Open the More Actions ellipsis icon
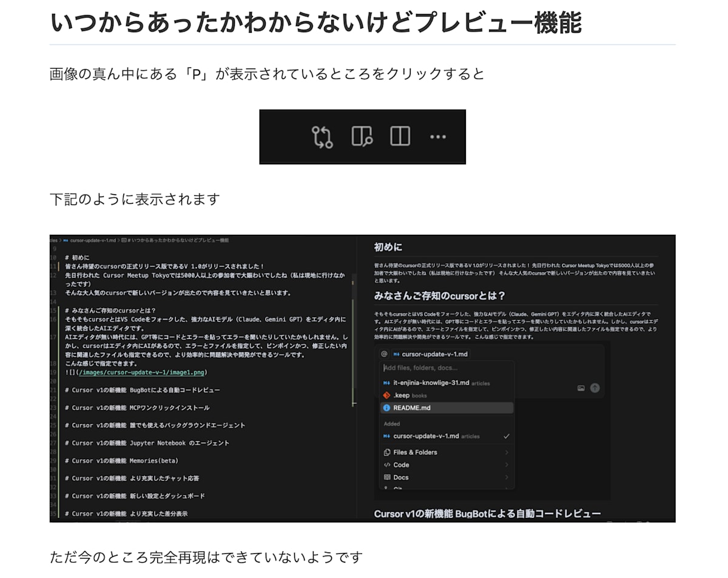728x578 pixels. click(x=438, y=137)
